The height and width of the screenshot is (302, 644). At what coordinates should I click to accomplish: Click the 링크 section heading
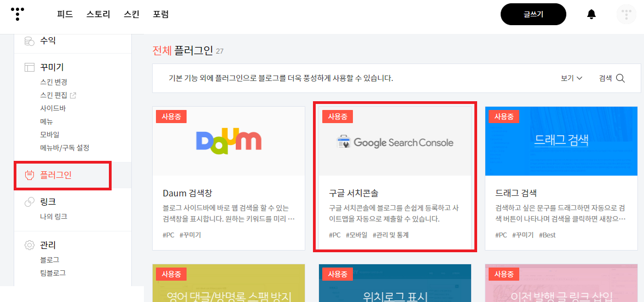tap(48, 202)
